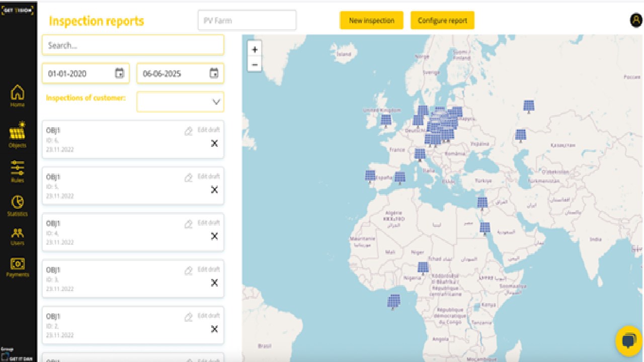Click the user profile avatar icon
This screenshot has width=644, height=362.
[635, 21]
